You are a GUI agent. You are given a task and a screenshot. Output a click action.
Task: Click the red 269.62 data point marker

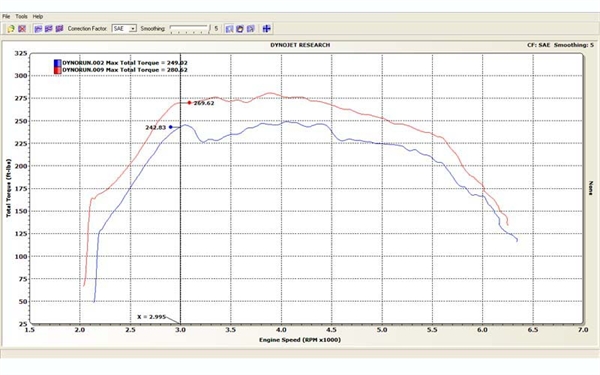coord(189,103)
